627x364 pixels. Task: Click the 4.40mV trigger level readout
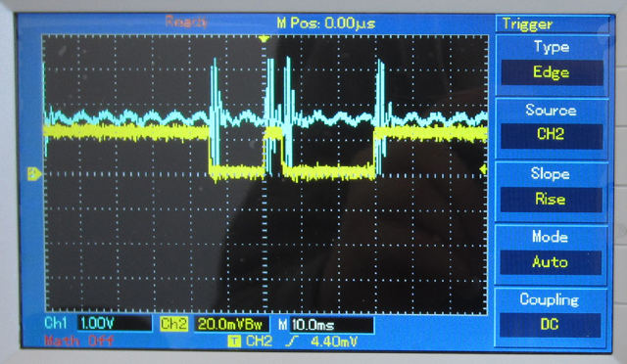pos(334,341)
